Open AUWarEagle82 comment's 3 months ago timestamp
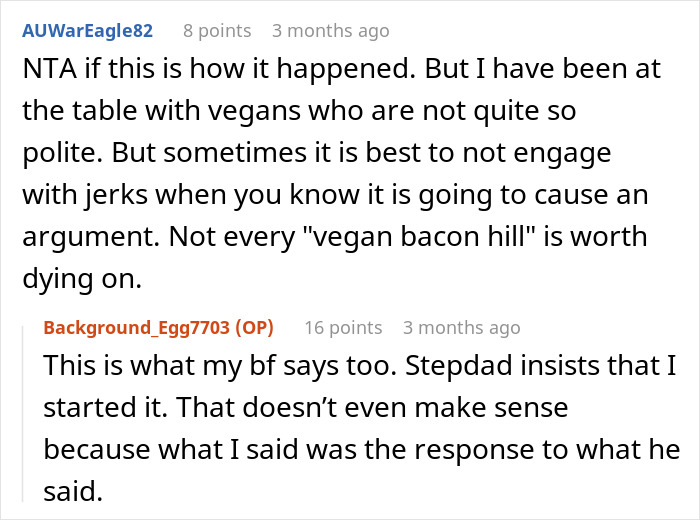The width and height of the screenshot is (700, 520). point(329,31)
